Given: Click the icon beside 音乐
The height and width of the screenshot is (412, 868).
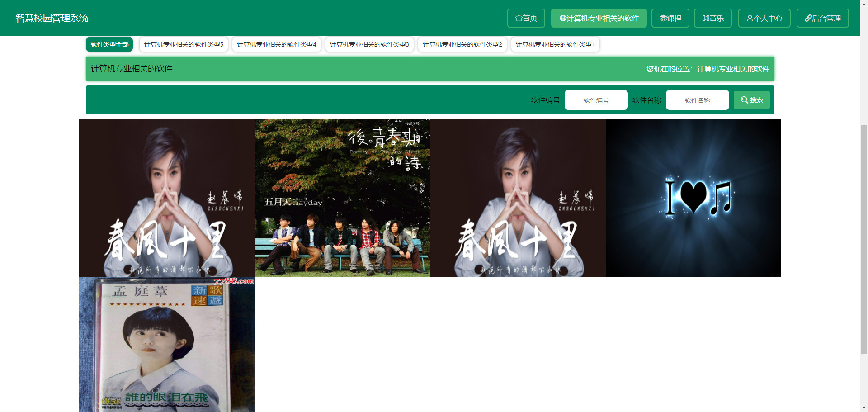Looking at the screenshot, I should coord(705,18).
